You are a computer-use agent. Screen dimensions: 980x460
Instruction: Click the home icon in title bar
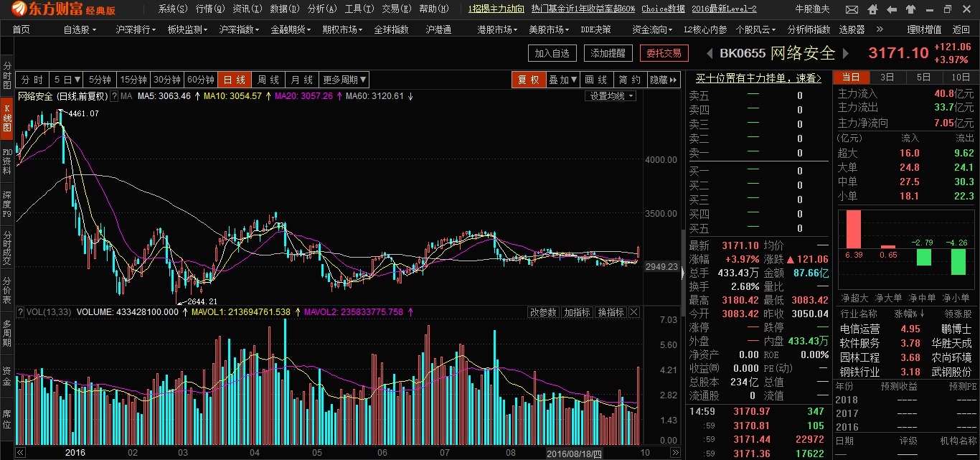(x=872, y=9)
